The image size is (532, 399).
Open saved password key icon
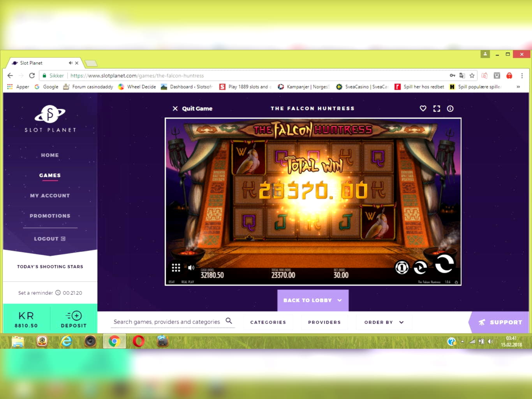click(x=452, y=76)
